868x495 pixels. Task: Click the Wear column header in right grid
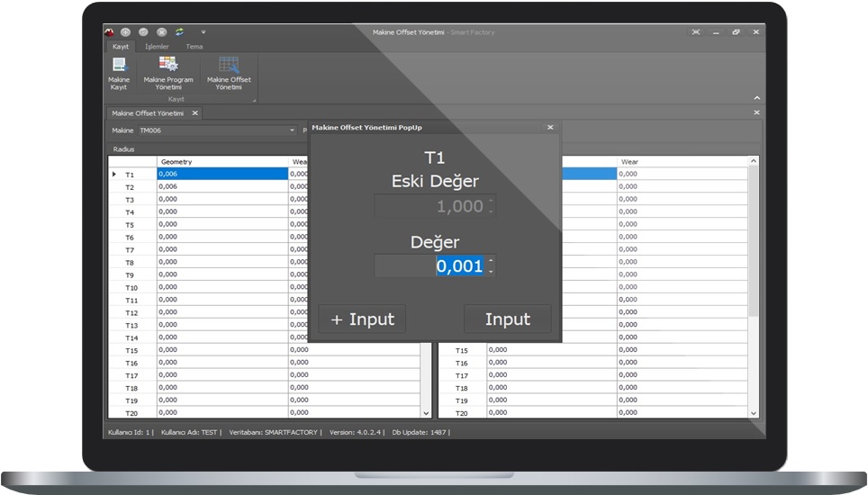[x=682, y=161]
